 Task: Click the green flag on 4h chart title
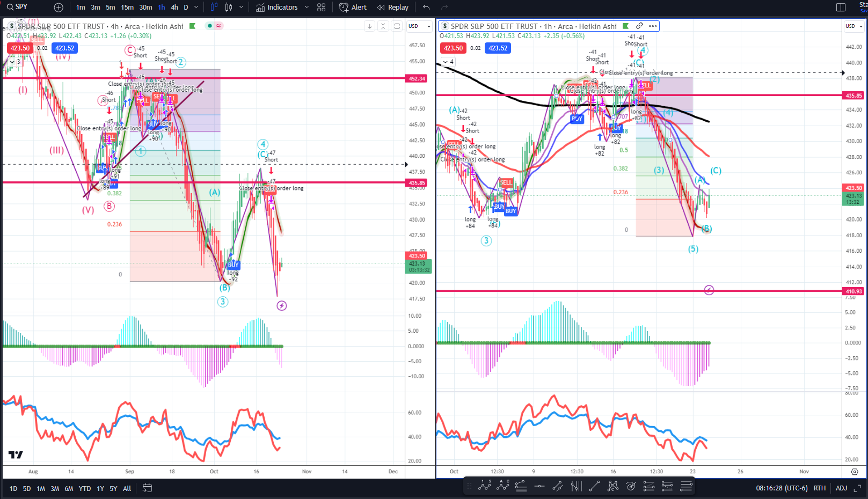pyautogui.click(x=192, y=26)
